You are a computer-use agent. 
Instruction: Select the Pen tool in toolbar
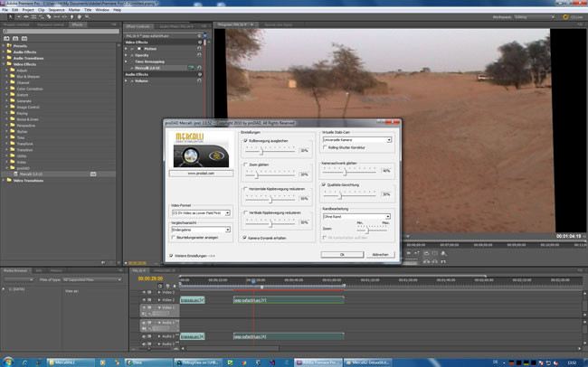point(71,17)
